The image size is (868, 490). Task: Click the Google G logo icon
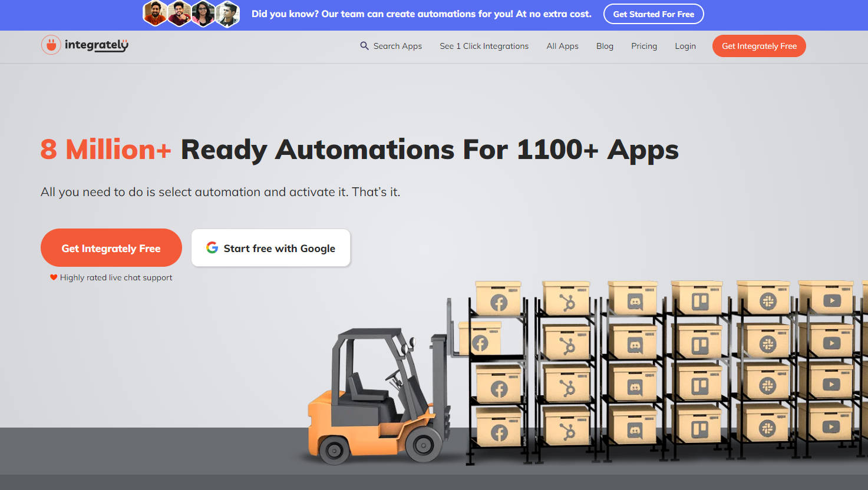click(x=212, y=248)
